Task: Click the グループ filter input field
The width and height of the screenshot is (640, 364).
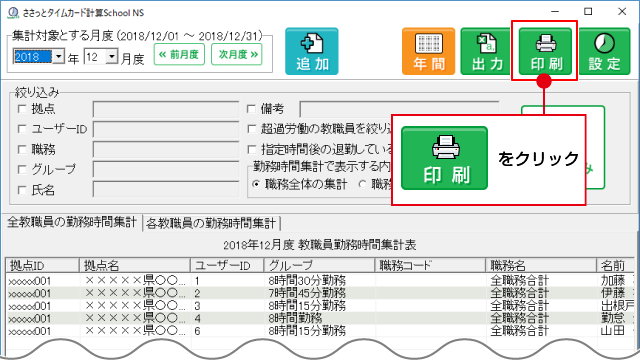Action: 166,169
